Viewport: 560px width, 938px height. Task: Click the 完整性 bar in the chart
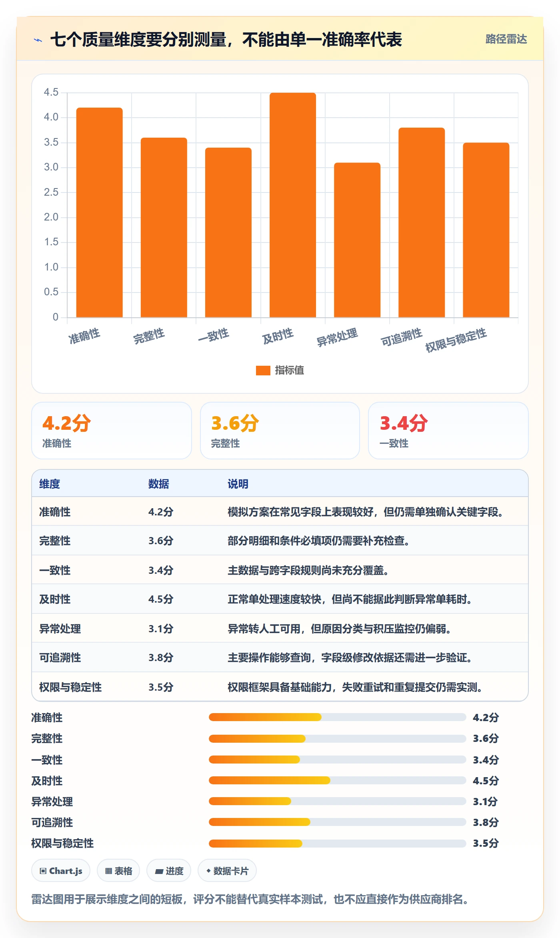click(x=164, y=227)
